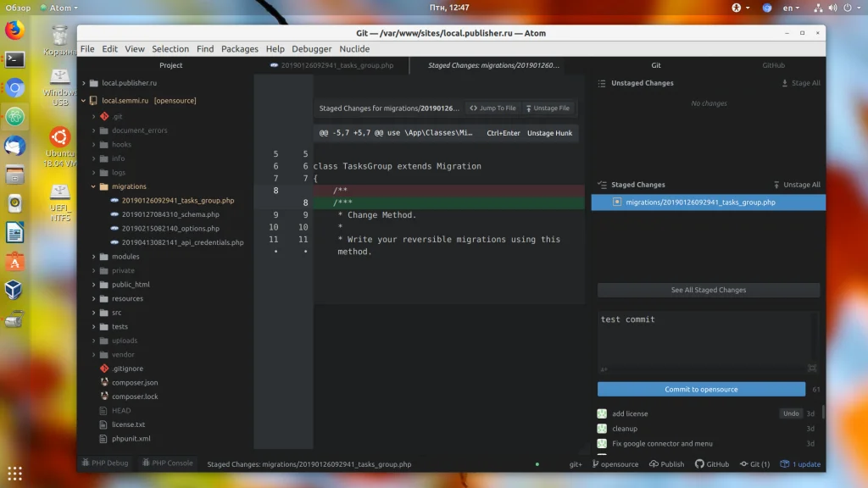Click Stage All button
The image size is (868, 488).
pyautogui.click(x=800, y=83)
